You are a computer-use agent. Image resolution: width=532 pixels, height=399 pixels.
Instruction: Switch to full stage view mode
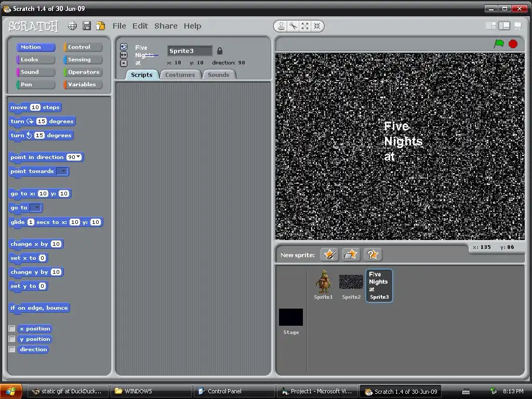pyautogui.click(x=504, y=26)
